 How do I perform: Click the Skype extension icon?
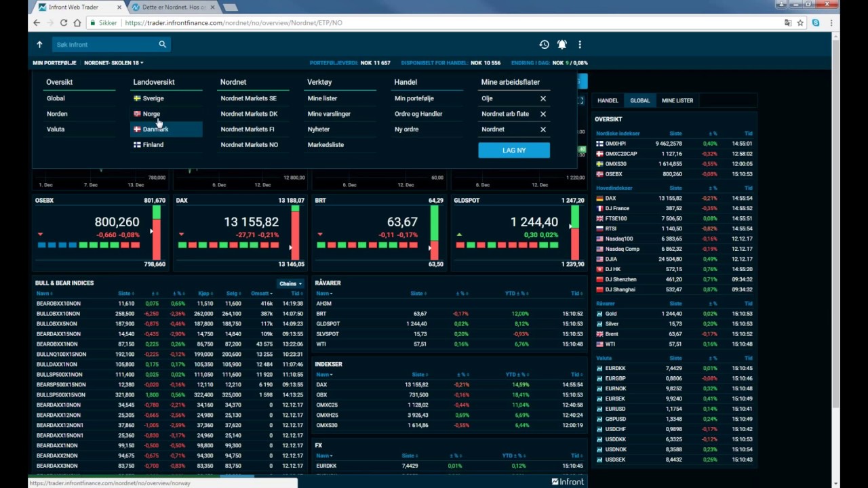[x=816, y=22]
